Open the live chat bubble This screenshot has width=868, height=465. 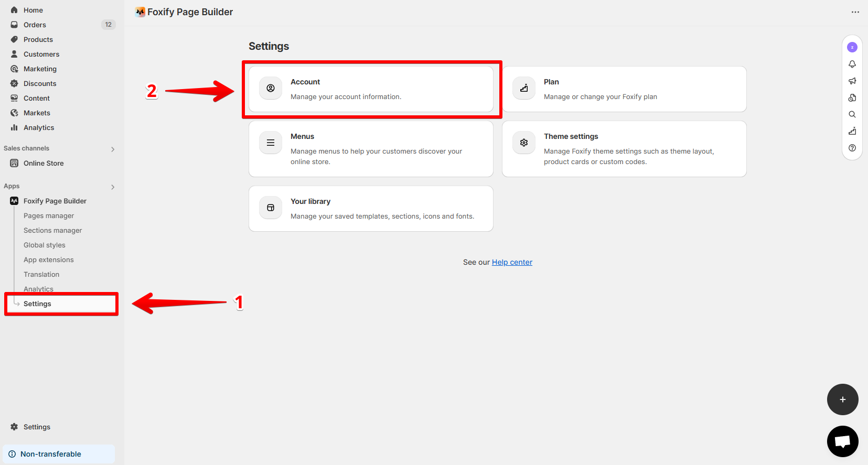843,441
